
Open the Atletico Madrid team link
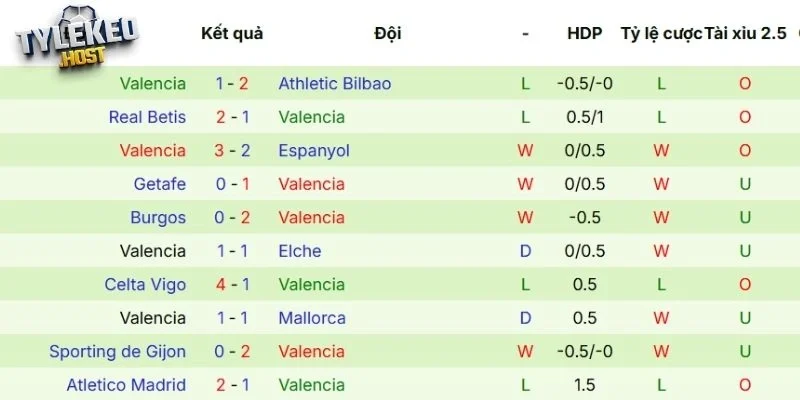tap(126, 385)
